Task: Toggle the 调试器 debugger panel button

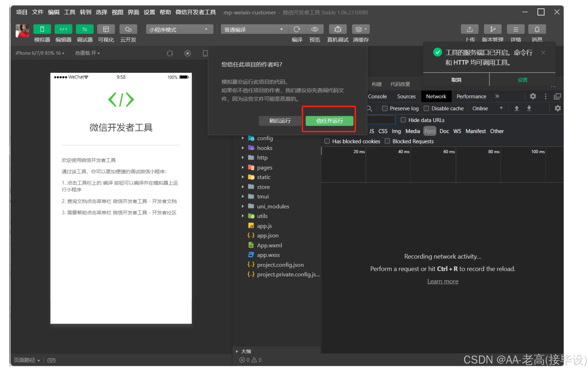Action: coord(84,29)
